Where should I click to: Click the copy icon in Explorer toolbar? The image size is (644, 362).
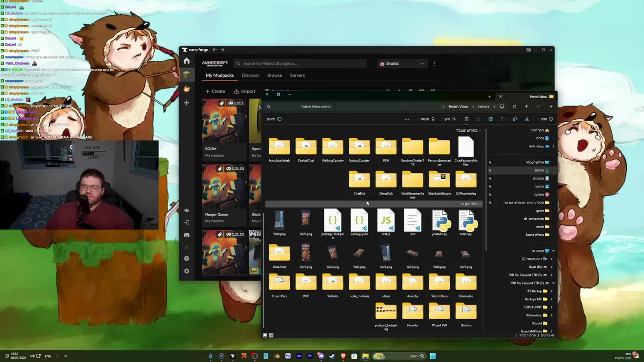pos(515,119)
